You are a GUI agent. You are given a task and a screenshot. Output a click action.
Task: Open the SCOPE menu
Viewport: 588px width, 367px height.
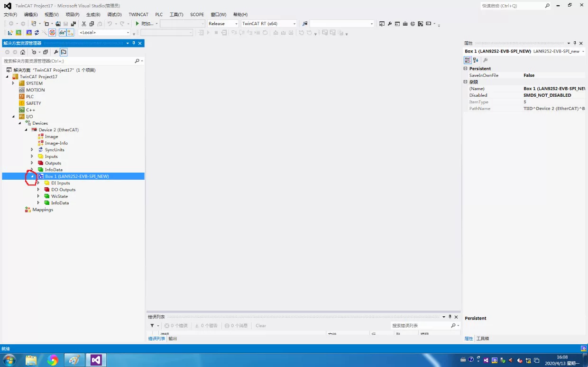197,15
